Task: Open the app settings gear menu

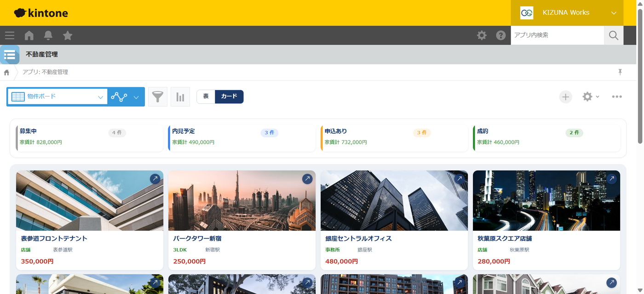Action: point(591,97)
